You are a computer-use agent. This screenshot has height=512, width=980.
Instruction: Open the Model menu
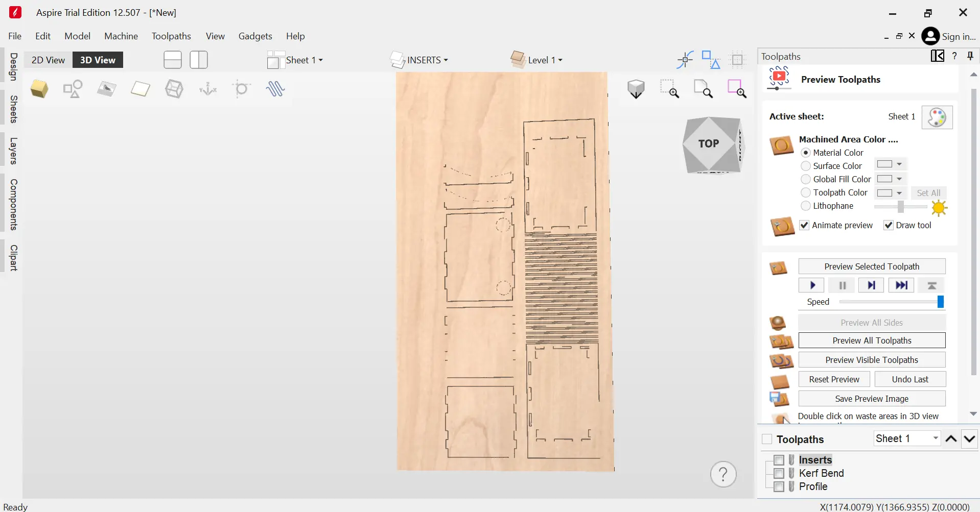pyautogui.click(x=77, y=36)
